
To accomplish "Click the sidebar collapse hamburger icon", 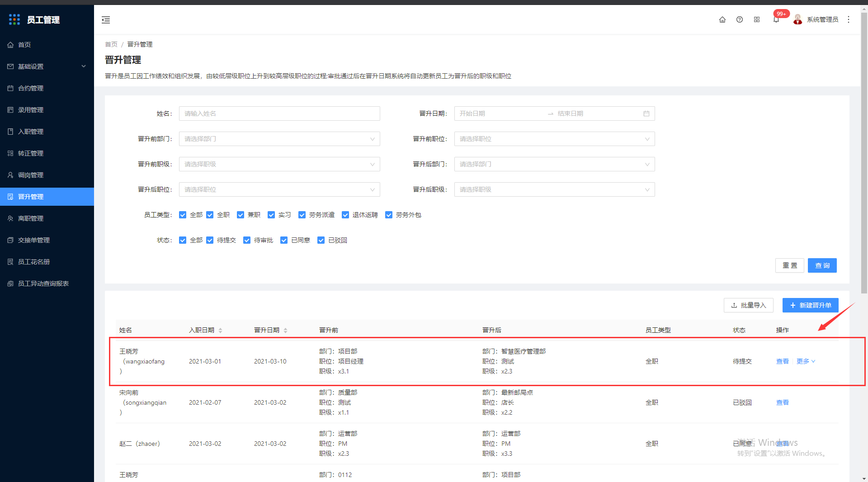I will tap(106, 19).
